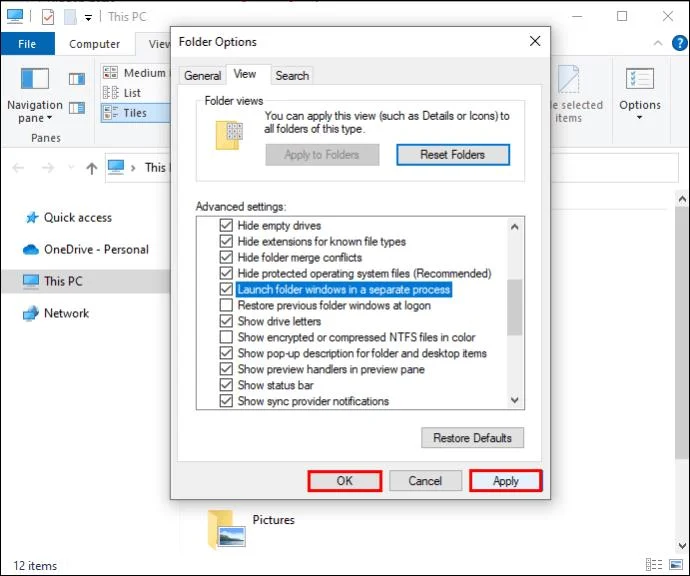This screenshot has height=576, width=690.
Task: Click Advanced settings list scroll down arrow
Action: pyautogui.click(x=514, y=400)
